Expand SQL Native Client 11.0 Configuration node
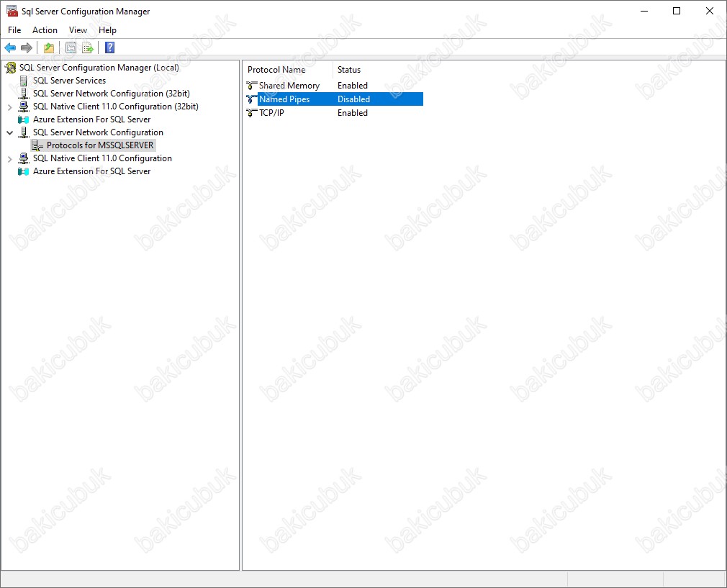The height and width of the screenshot is (588, 727). [x=10, y=159]
